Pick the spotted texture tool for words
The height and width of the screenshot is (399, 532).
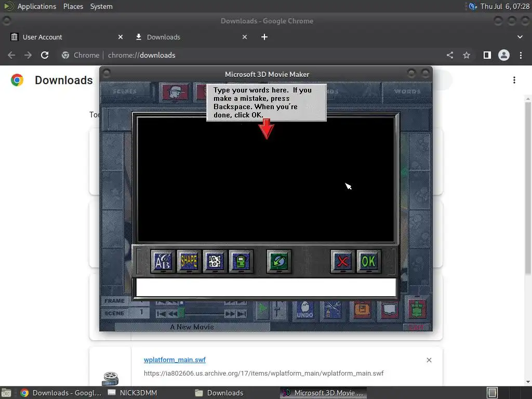pyautogui.click(x=215, y=261)
